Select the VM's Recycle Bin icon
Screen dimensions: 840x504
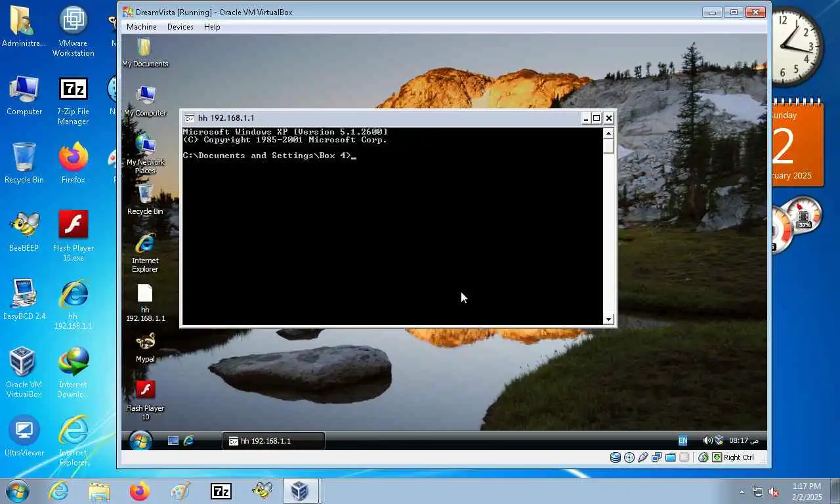coord(145,199)
